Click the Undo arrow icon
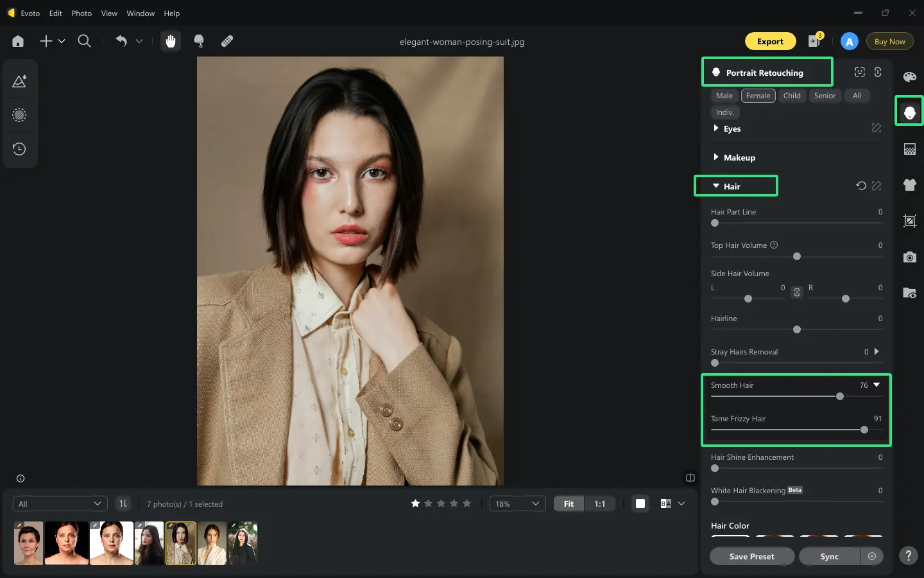 pos(121,41)
